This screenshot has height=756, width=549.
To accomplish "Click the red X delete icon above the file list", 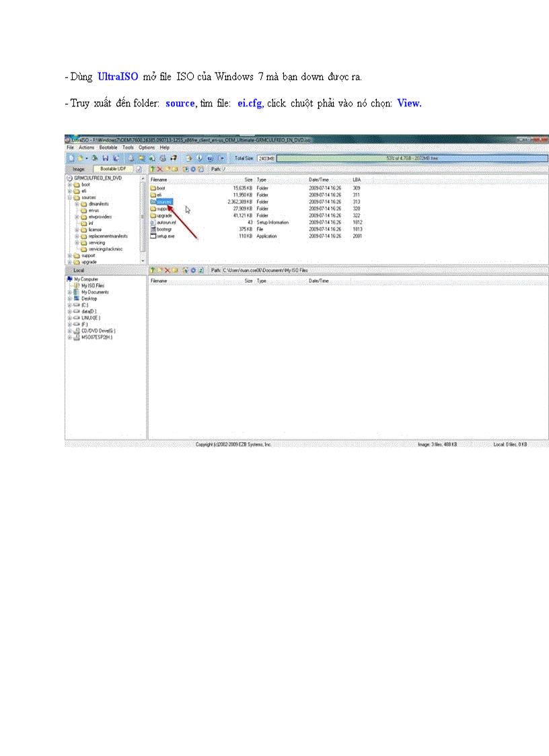I will [160, 168].
